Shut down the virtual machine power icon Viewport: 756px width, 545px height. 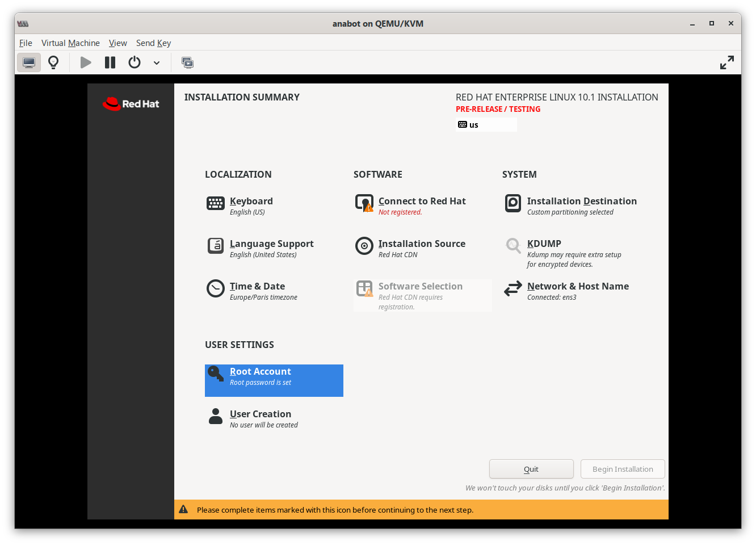click(x=135, y=62)
